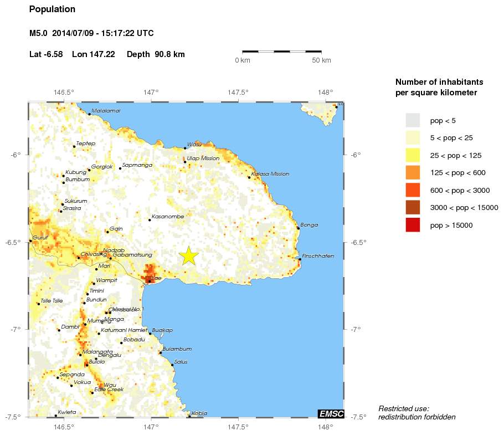This screenshot has width=504, height=435.
Task: Click the Ulap Mission marker
Action: 185,162
